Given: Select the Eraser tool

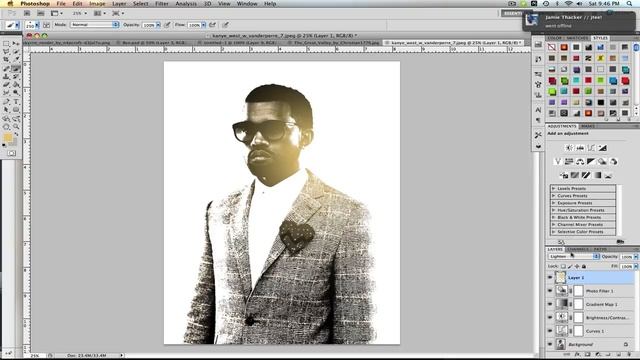Looking at the screenshot, I should pos(6,85).
